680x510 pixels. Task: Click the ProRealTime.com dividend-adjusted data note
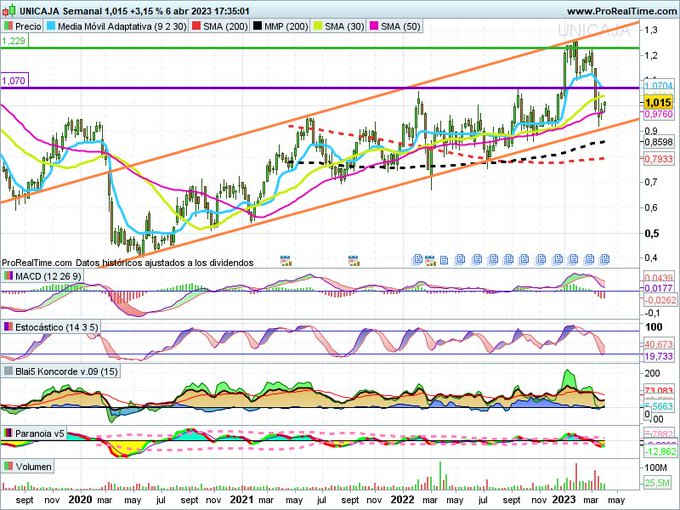128,262
